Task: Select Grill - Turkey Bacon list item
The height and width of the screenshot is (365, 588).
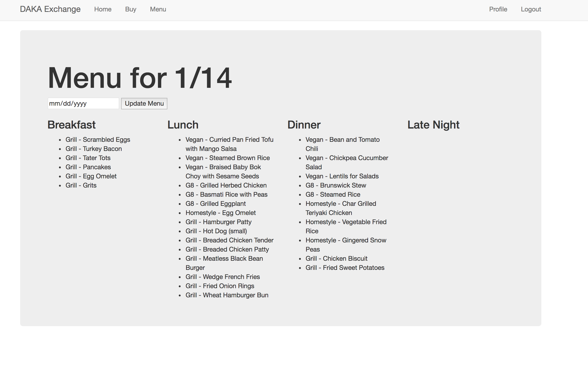Action: click(x=94, y=149)
